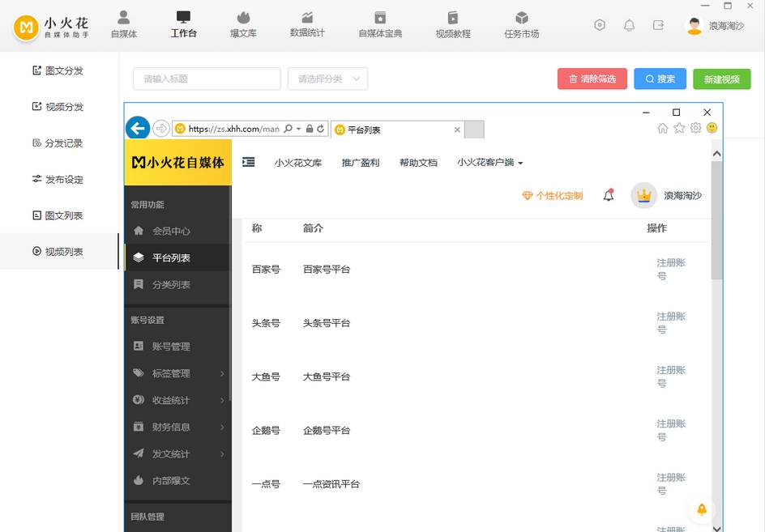Open 内部爆文 in dark sidebar
This screenshot has width=765, height=532.
(177, 480)
